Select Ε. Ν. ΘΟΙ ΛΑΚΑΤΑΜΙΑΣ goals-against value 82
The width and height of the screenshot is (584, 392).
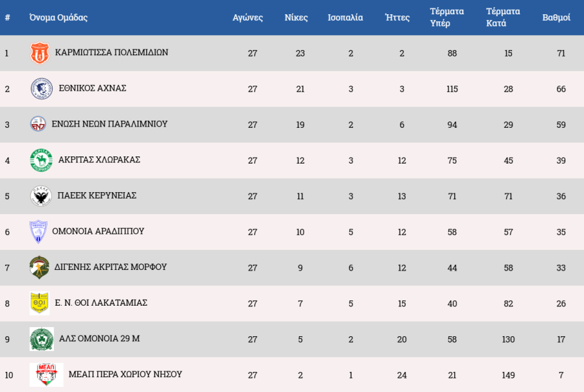point(508,304)
